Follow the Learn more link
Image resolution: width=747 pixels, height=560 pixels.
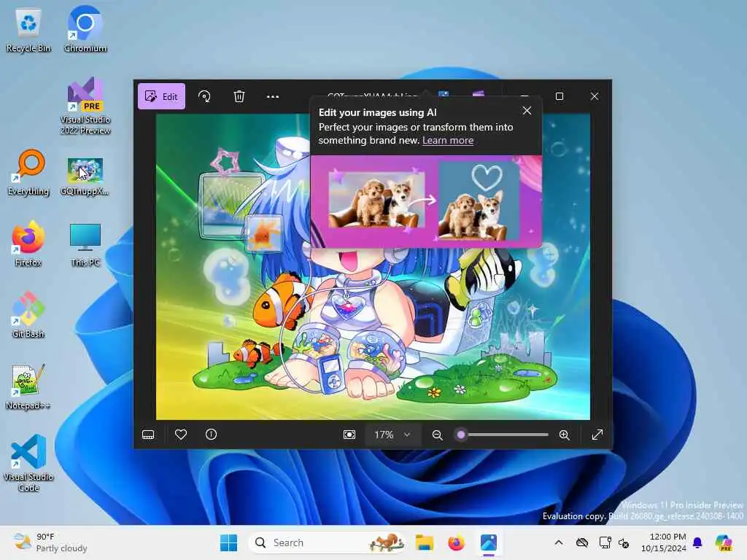click(x=448, y=141)
